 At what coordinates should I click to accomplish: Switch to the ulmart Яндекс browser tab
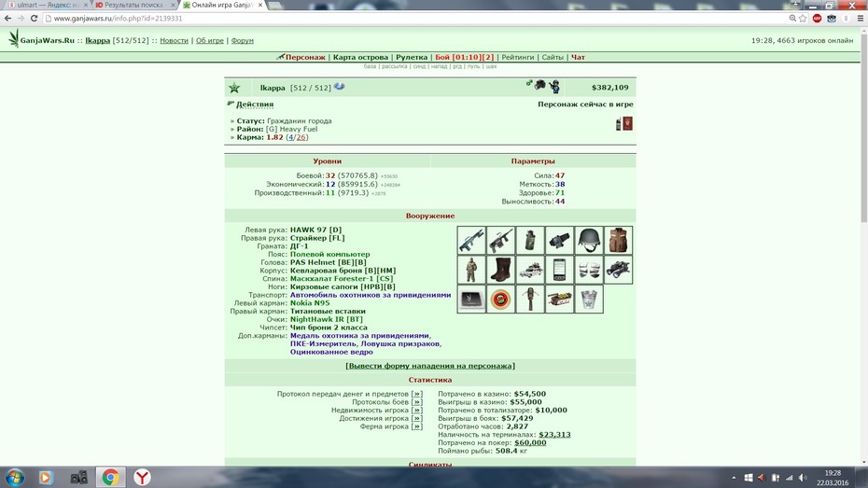click(x=47, y=5)
